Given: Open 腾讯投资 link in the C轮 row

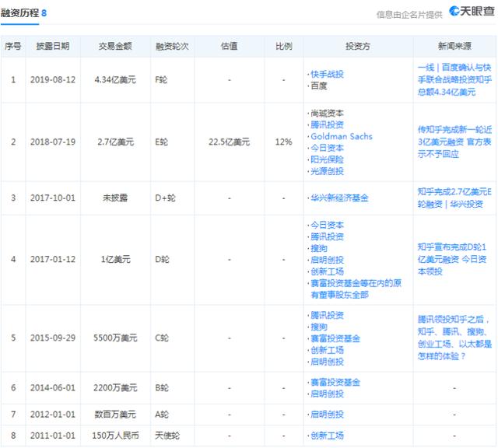Looking at the screenshot, I should point(327,315).
